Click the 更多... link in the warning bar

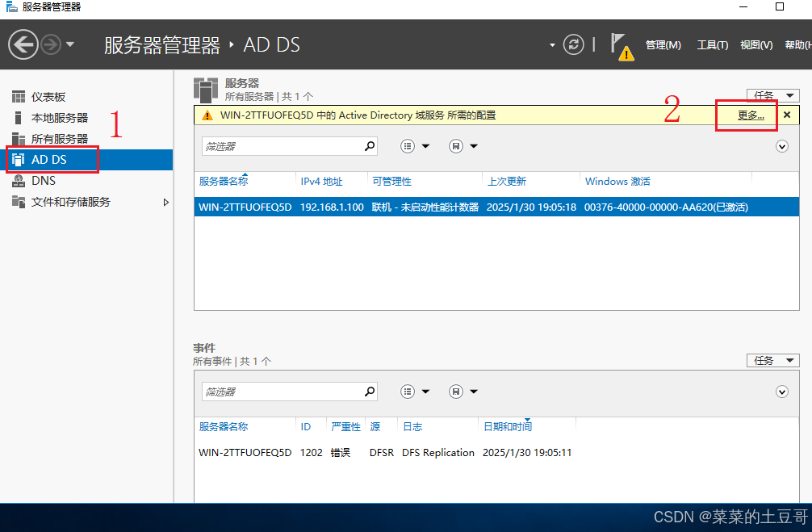[751, 115]
